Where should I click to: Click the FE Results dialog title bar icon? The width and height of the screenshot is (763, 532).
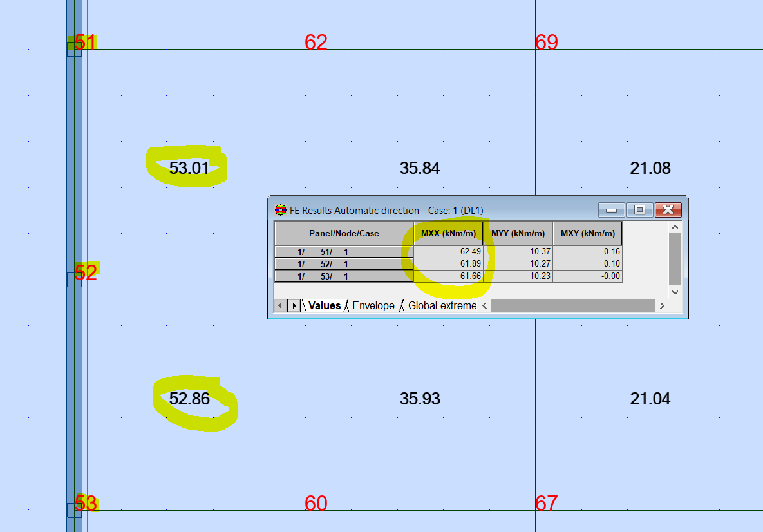(x=279, y=210)
